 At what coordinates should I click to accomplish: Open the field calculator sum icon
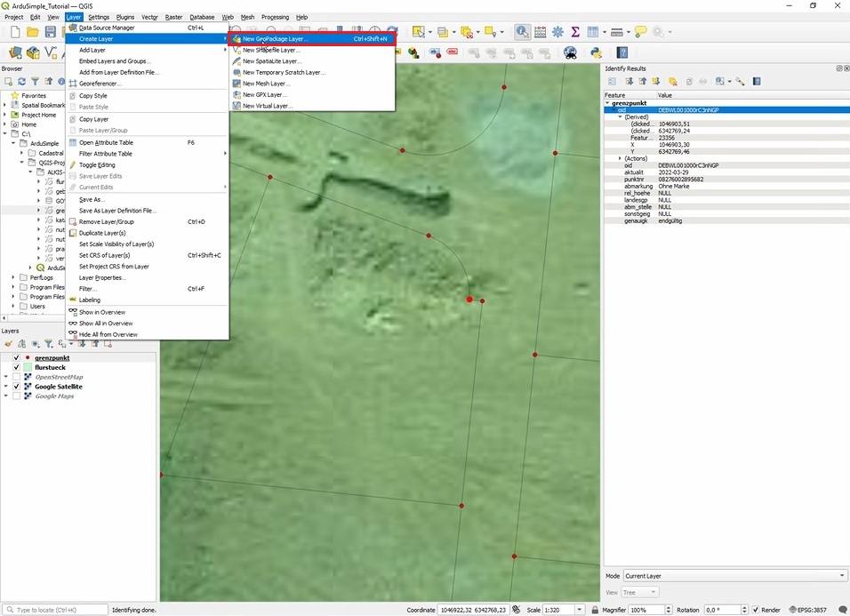click(575, 32)
